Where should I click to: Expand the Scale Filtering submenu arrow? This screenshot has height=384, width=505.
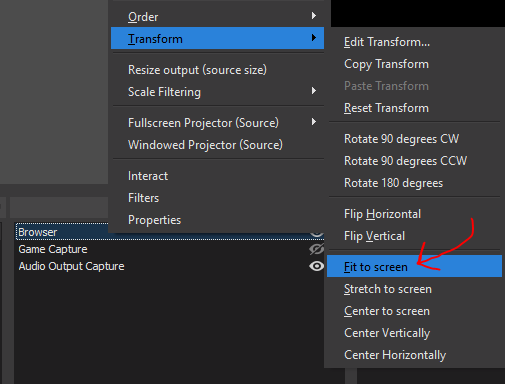click(x=314, y=91)
